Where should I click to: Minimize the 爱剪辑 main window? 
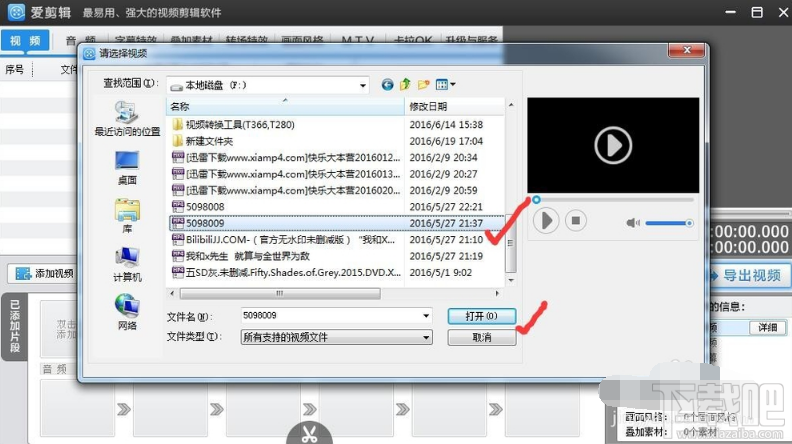click(x=730, y=12)
